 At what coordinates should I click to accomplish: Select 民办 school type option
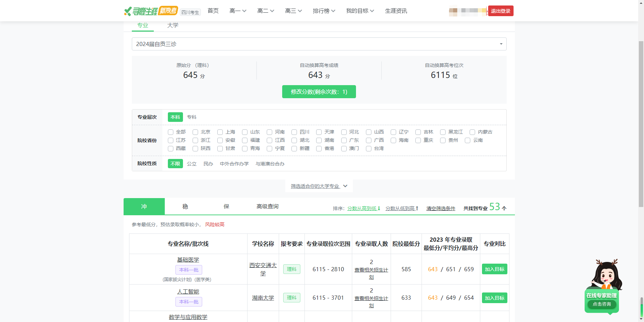[208, 164]
